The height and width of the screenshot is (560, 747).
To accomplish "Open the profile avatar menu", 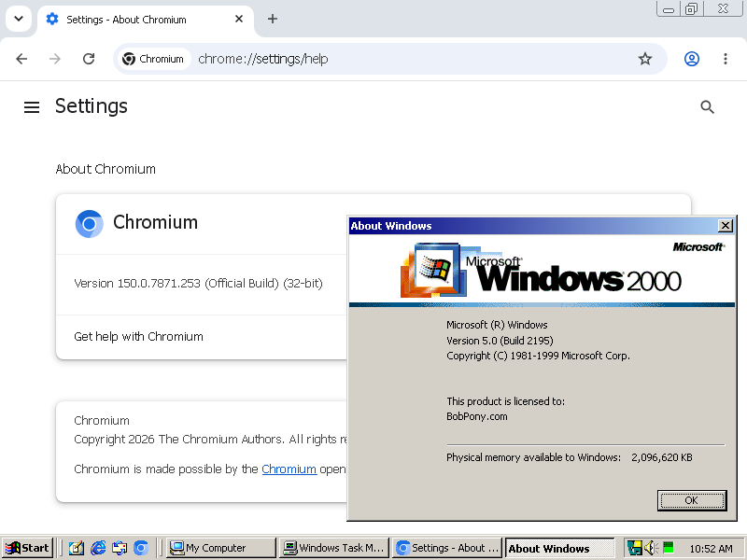I will (692, 59).
